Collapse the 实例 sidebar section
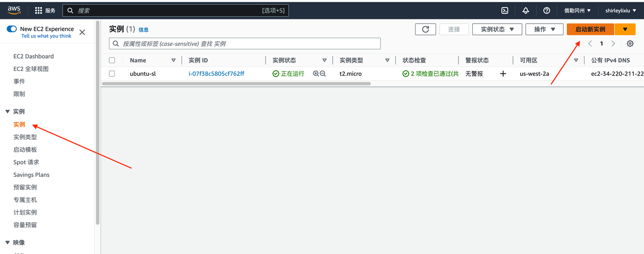The width and height of the screenshot is (644, 254). [8, 112]
